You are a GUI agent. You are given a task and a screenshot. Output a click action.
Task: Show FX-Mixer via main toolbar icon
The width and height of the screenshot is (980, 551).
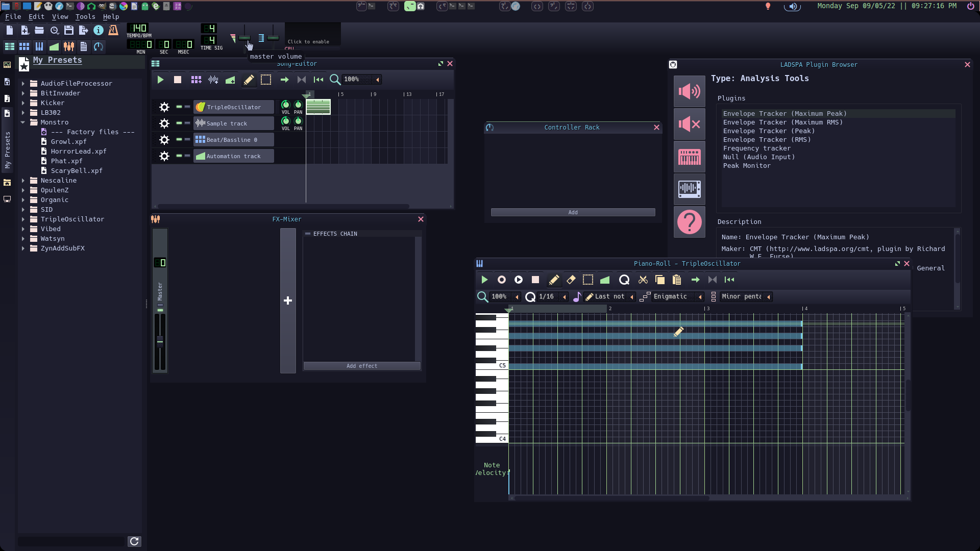[x=69, y=46]
